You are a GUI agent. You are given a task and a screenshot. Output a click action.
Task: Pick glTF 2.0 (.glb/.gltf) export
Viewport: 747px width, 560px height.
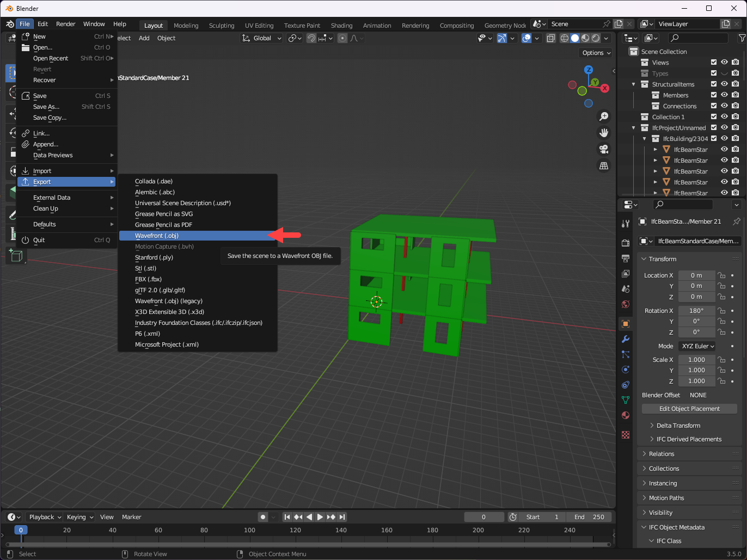point(198,290)
